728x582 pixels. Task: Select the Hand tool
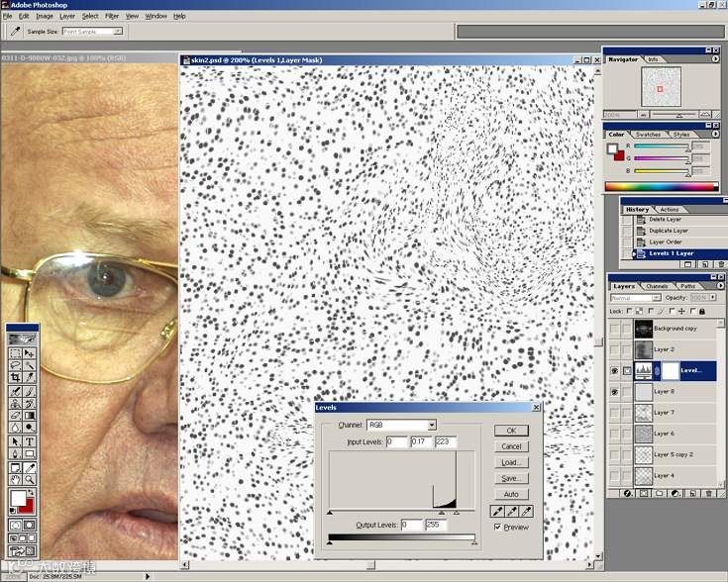point(15,479)
